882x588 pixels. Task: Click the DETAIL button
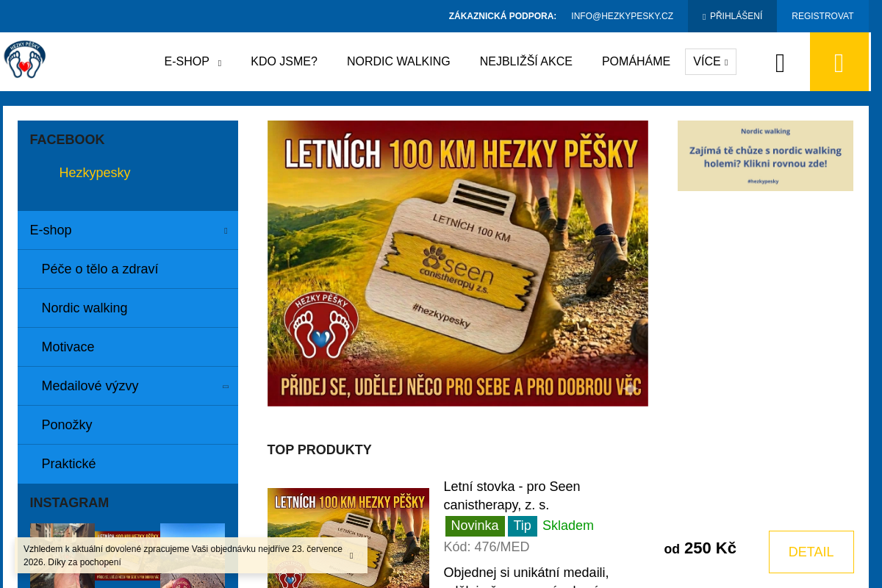pyautogui.click(x=811, y=552)
